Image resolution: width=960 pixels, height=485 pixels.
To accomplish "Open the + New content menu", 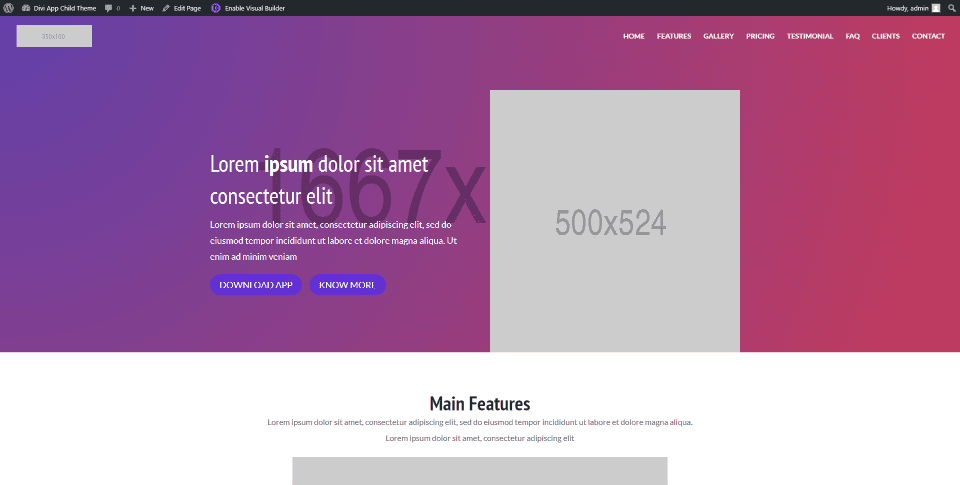I will click(x=141, y=8).
